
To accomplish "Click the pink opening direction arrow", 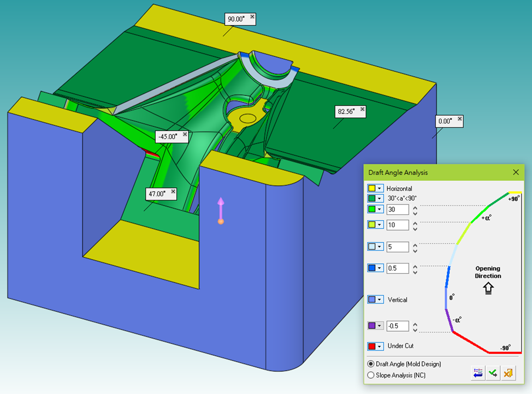I will 221,211.
